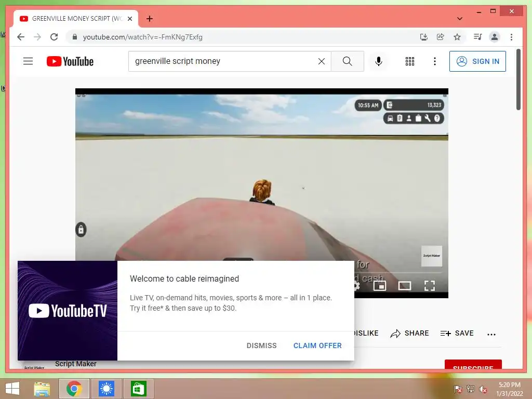Open the Script Maker channel name
This screenshot has height=399, width=532.
76,364
